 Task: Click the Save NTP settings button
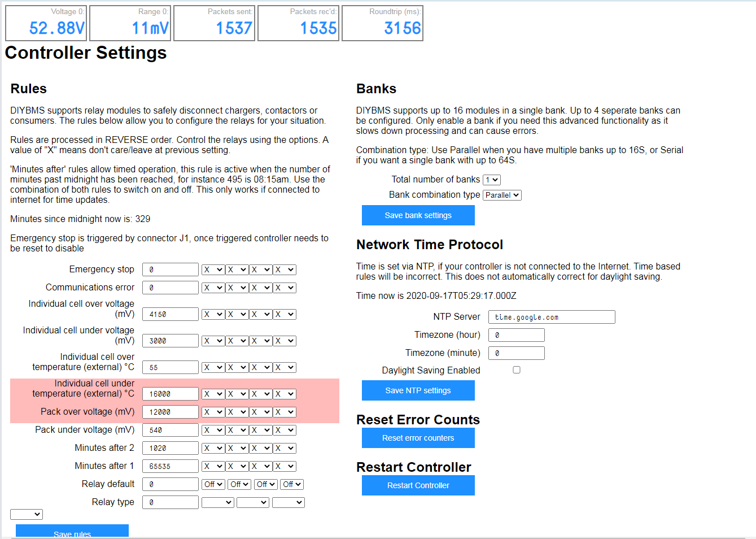[418, 390]
